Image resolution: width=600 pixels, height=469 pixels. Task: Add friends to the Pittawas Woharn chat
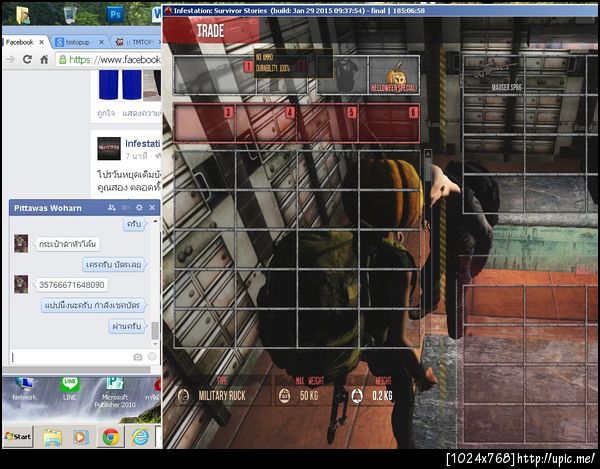[x=112, y=207]
